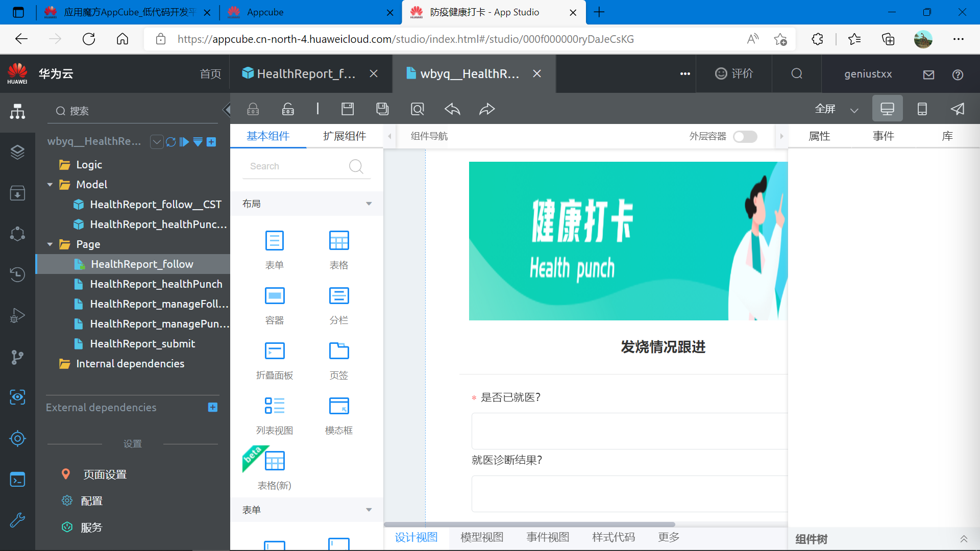The image size is (980, 551).
Task: Select the 折叠面板 component icon
Action: pos(275,351)
